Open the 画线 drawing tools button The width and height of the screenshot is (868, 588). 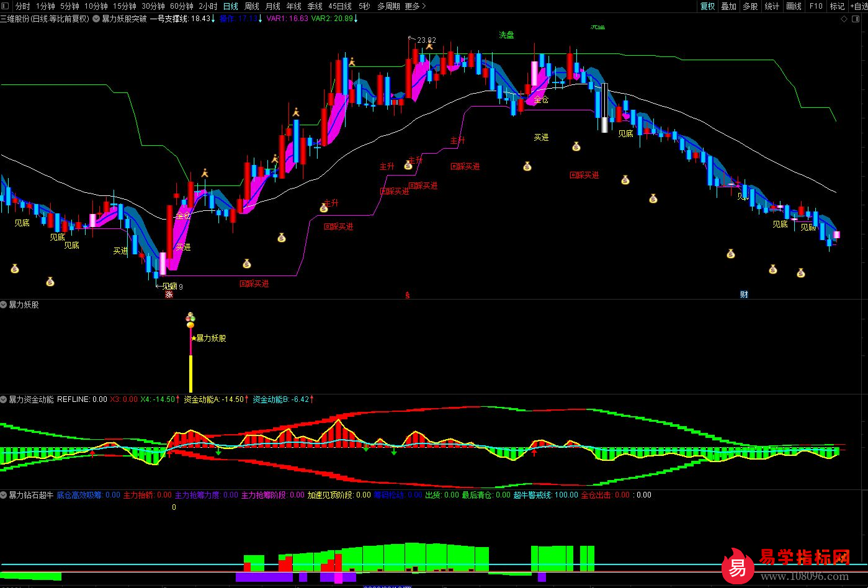[x=794, y=6]
